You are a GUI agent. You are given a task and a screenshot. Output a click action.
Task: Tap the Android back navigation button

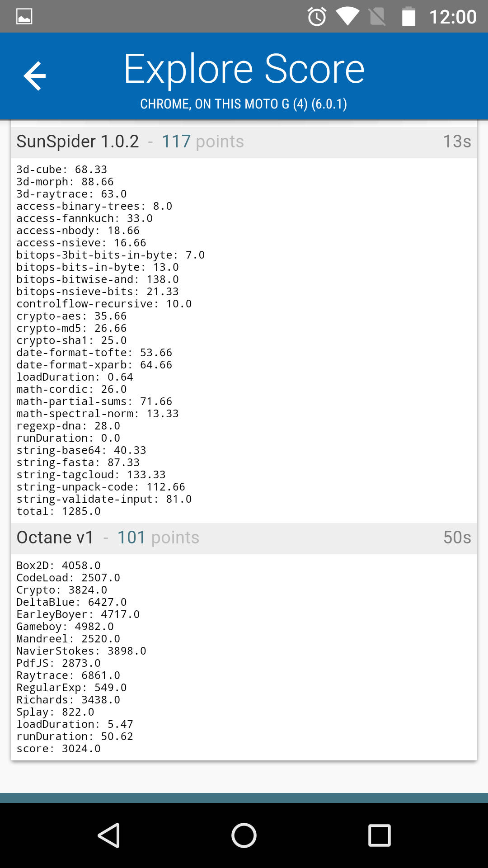pyautogui.click(x=109, y=835)
